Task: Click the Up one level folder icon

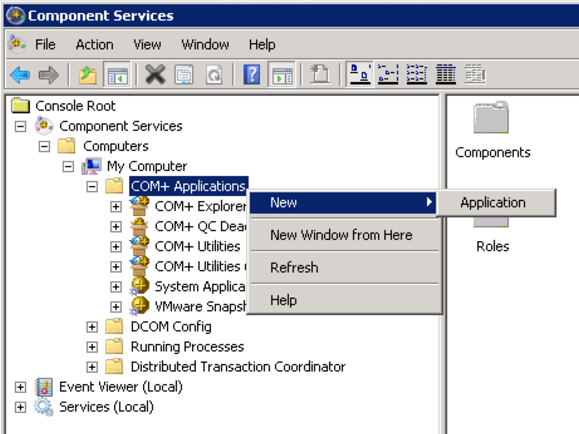Action: 88,75
